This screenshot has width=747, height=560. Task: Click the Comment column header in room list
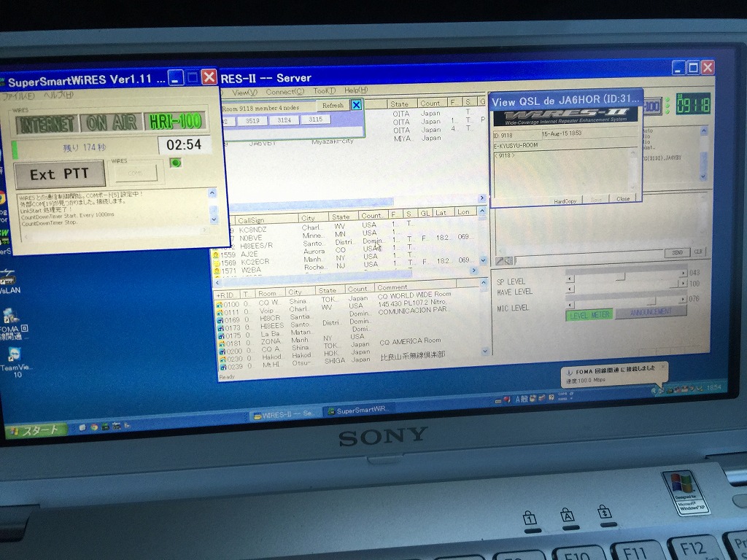click(x=415, y=287)
